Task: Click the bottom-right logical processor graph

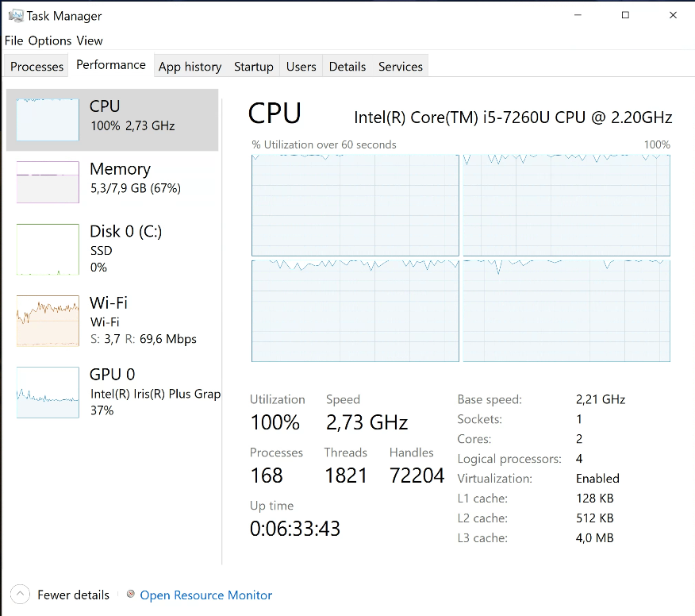Action: pyautogui.click(x=566, y=310)
